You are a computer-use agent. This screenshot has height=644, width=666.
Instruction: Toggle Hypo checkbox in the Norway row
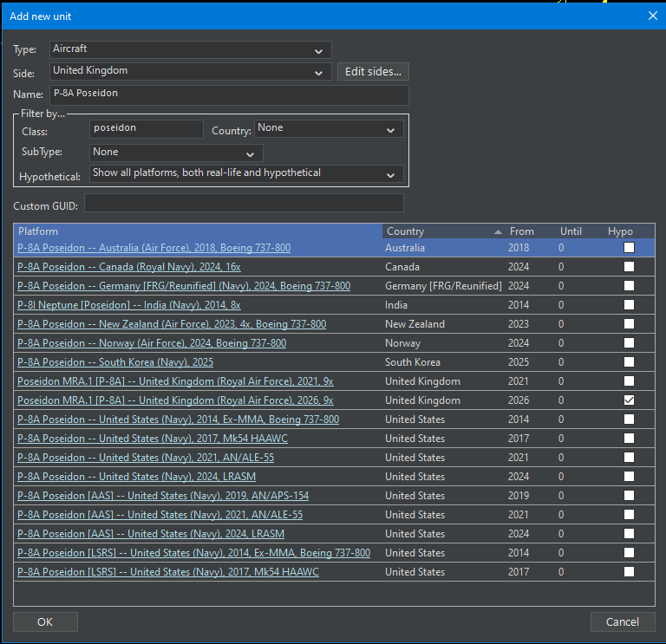(629, 342)
